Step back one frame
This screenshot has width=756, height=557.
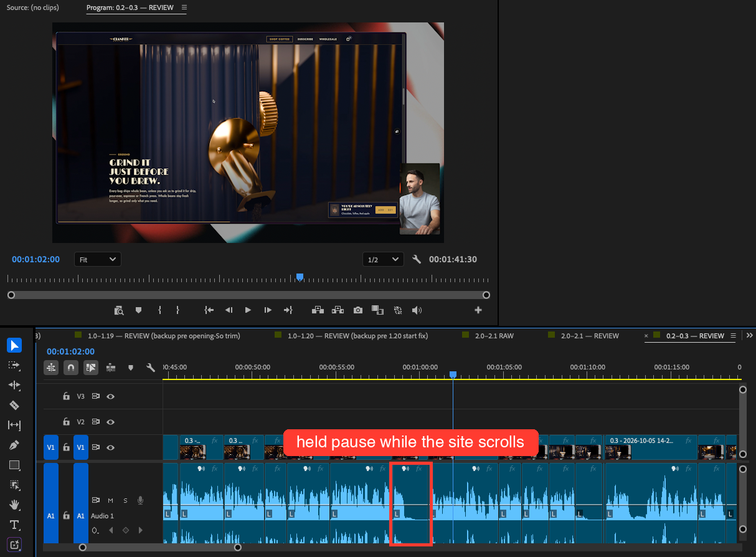click(x=229, y=310)
